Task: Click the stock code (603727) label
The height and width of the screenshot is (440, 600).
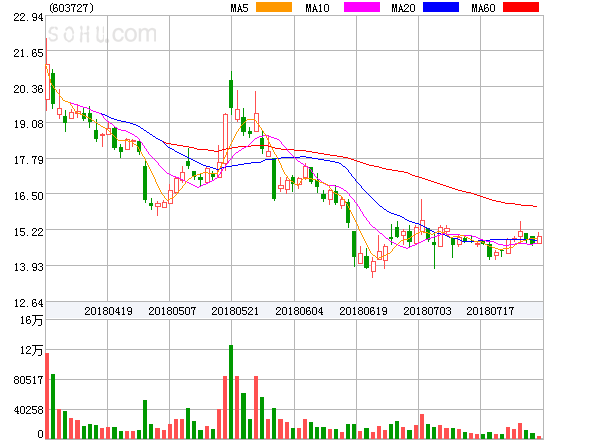Action: pyautogui.click(x=71, y=8)
